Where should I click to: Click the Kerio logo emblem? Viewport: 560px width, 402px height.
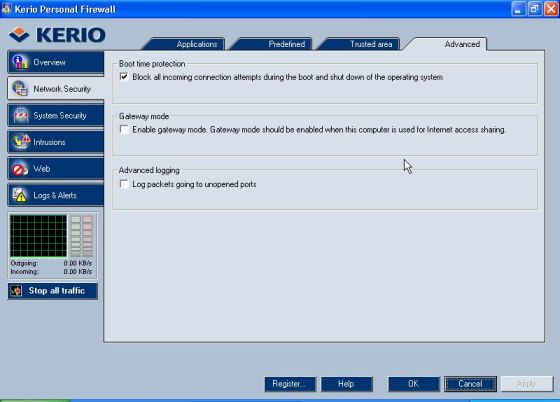click(19, 35)
